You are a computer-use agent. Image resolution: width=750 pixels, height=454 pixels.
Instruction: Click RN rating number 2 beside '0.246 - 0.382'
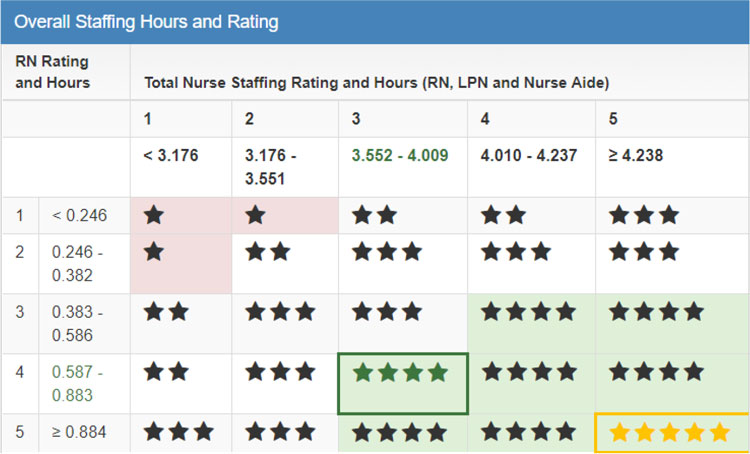19,252
